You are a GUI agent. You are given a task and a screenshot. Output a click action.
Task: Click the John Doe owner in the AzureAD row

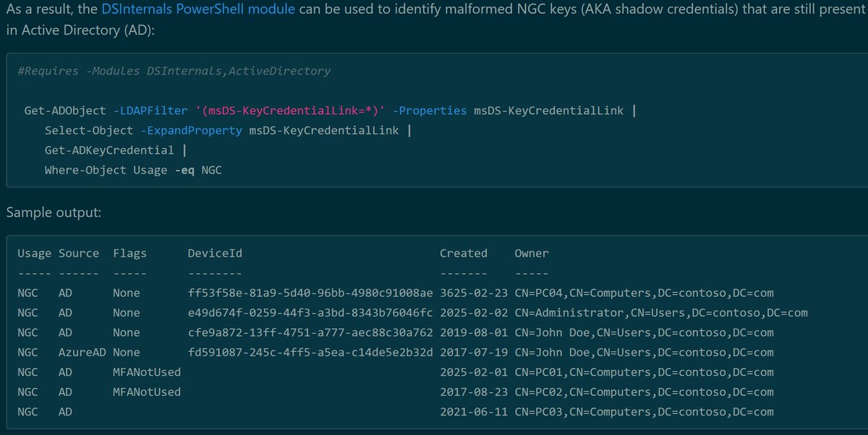[x=644, y=353]
